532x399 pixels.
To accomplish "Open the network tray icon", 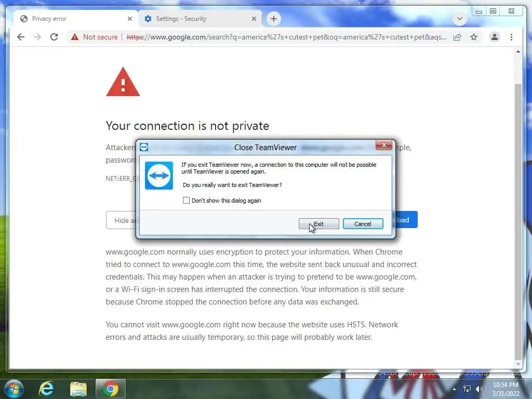I will point(467,389).
